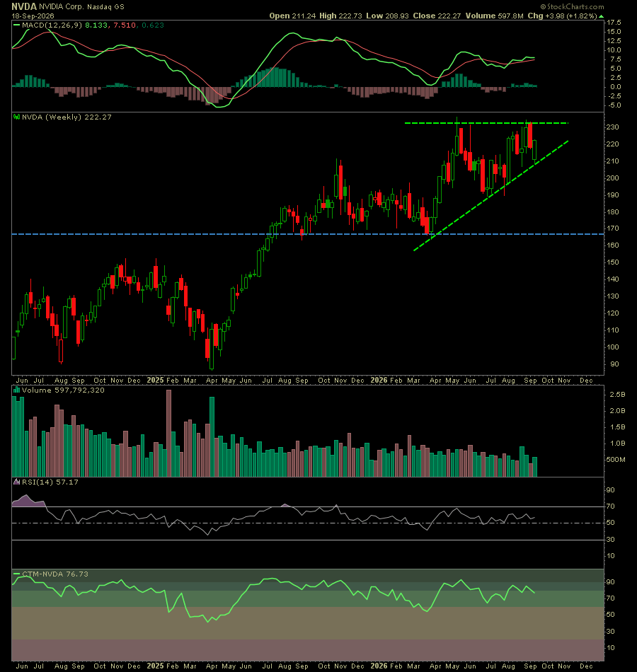Click the icon beside RSI(14) label
The height and width of the screenshot is (672, 637).
coord(17,482)
